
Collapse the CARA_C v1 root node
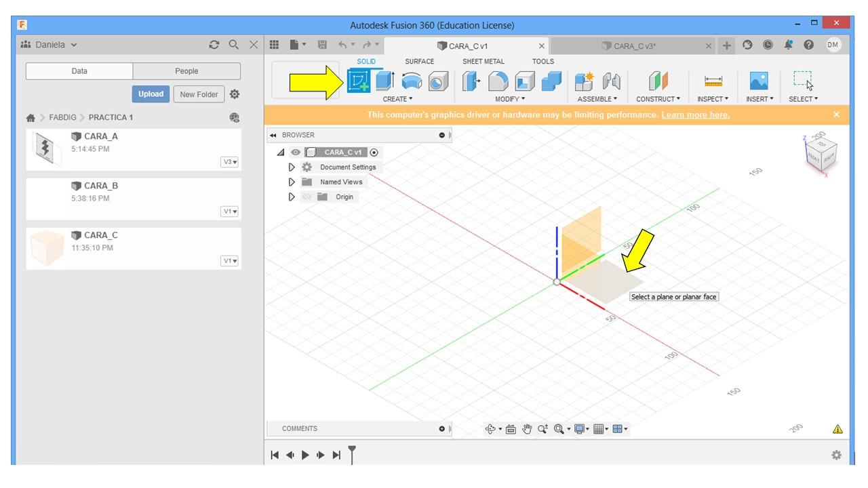[281, 152]
